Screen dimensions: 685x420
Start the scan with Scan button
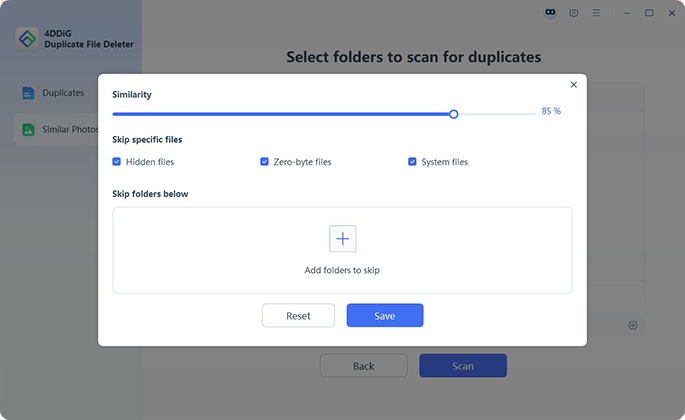pyautogui.click(x=462, y=366)
